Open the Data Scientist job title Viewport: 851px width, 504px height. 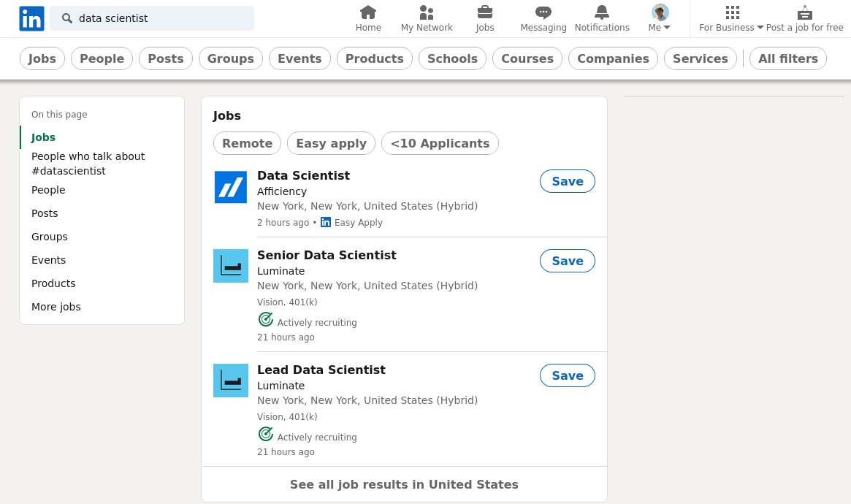pos(303,176)
